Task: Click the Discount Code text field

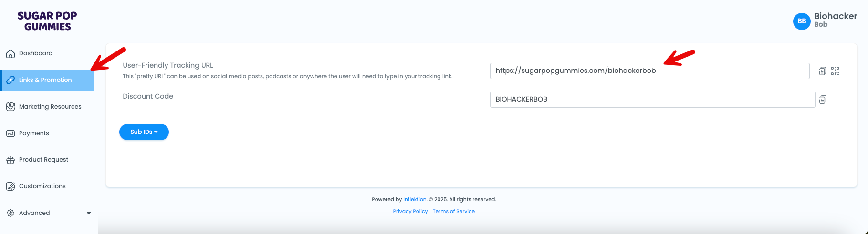Action: (652, 100)
